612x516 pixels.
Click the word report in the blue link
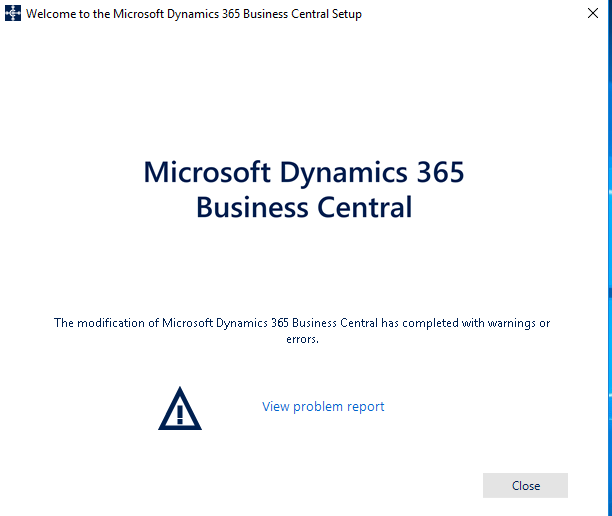point(366,407)
